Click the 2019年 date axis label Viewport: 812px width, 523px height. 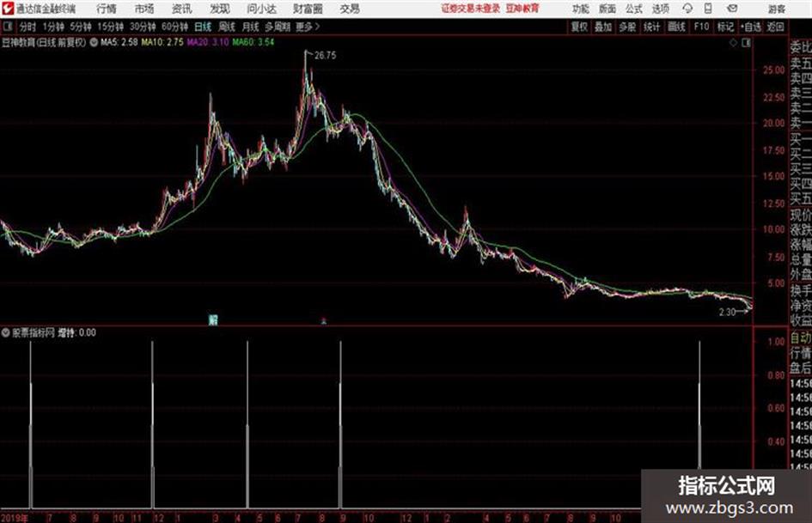[15, 518]
